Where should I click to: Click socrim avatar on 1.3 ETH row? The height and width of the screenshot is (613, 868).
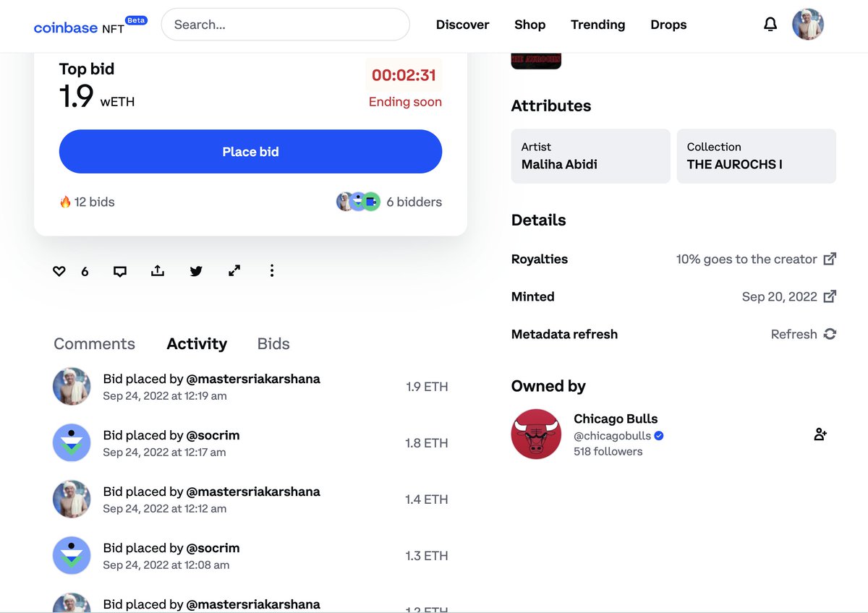coord(72,555)
